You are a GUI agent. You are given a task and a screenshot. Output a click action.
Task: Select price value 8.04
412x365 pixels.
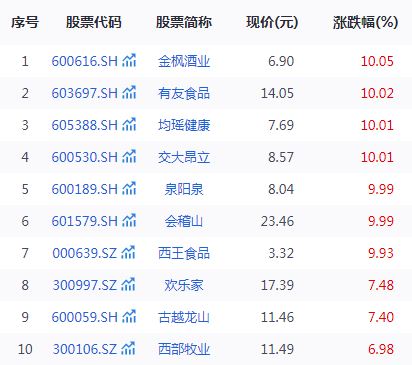coord(281,189)
